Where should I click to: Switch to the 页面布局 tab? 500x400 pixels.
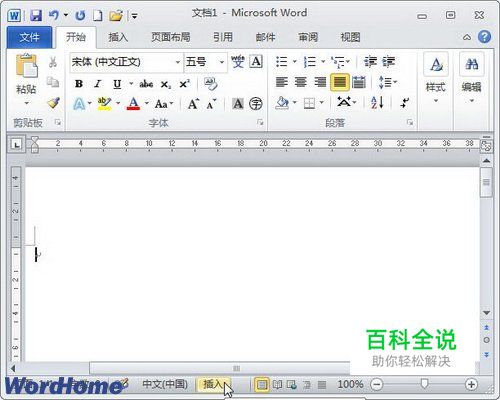[171, 37]
